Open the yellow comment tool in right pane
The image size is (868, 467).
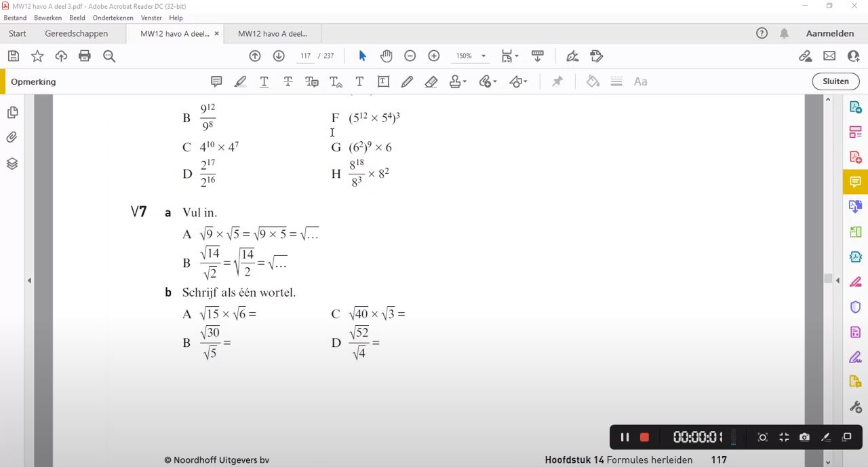[x=856, y=182]
